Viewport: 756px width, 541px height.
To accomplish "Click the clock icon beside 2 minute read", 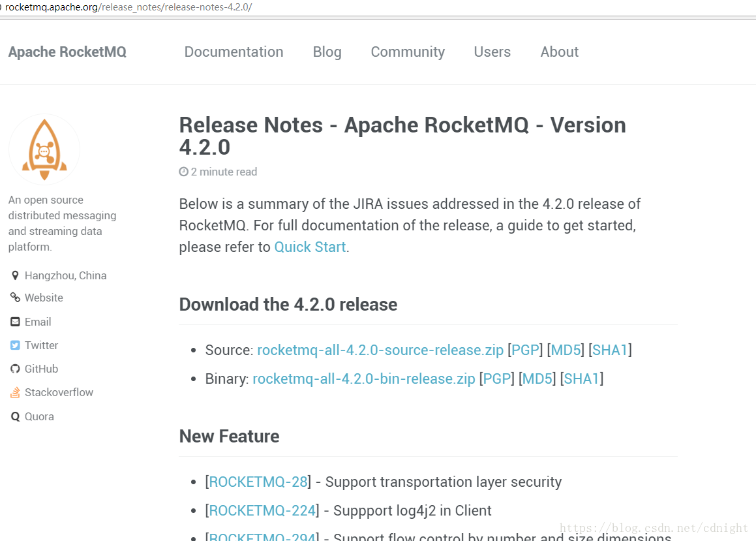I will tap(183, 172).
